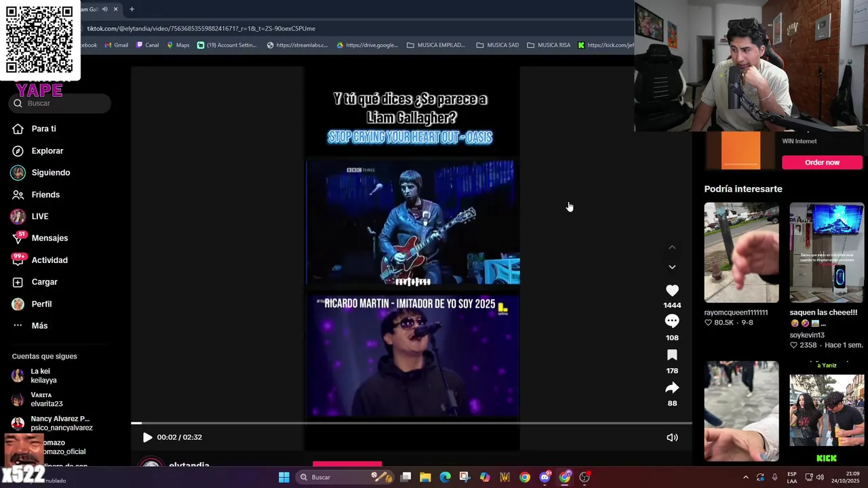Show hidden system tray icons
Image resolution: width=868 pixels, height=488 pixels.
[746, 477]
